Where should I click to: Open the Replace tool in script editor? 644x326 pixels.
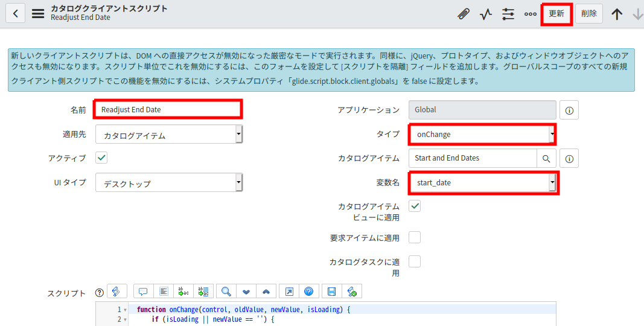(183, 291)
